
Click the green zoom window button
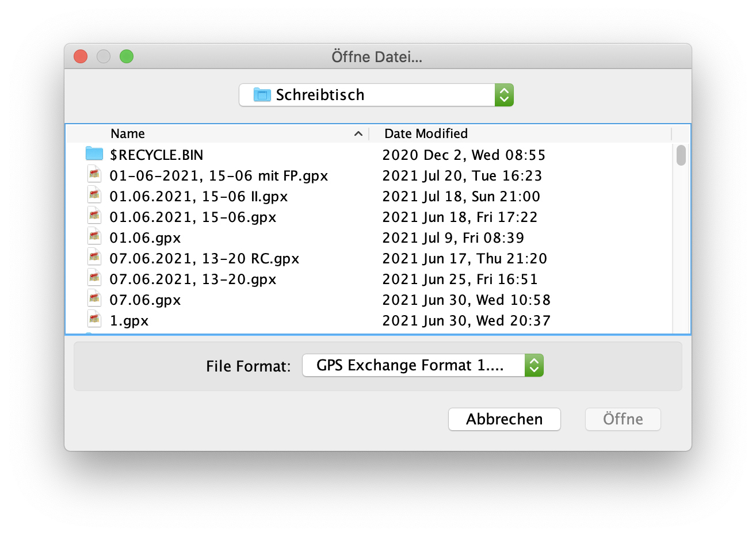[x=127, y=56]
